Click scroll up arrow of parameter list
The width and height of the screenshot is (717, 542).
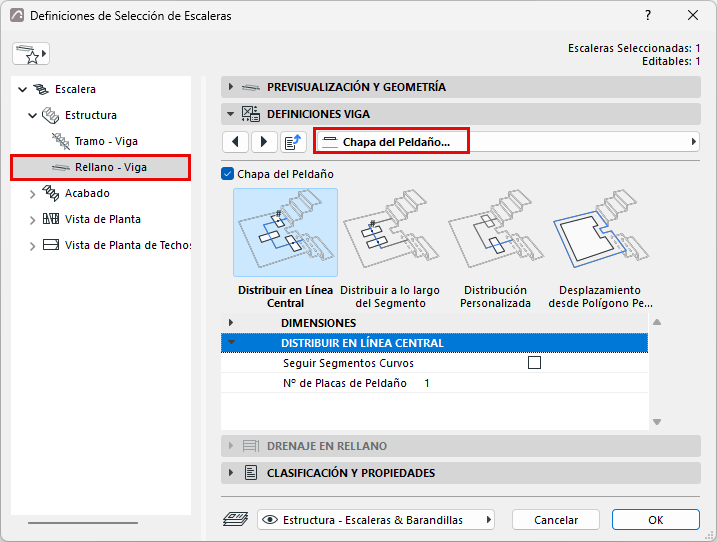tap(657, 322)
